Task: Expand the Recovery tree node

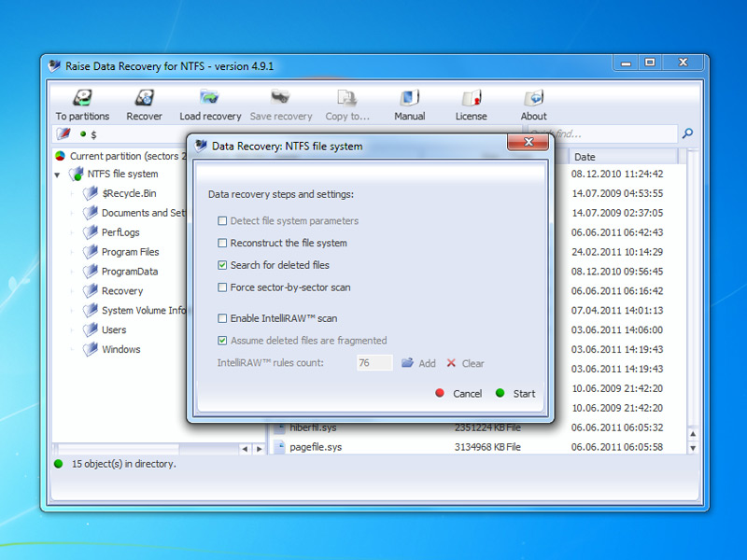Action: coord(72,291)
